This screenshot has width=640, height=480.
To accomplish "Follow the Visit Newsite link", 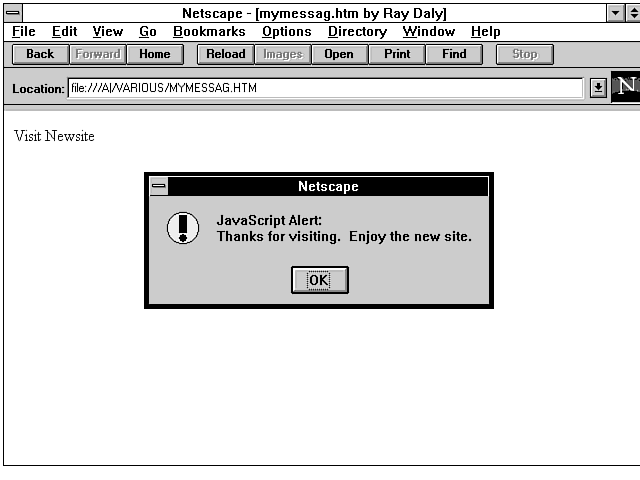I will (54, 136).
